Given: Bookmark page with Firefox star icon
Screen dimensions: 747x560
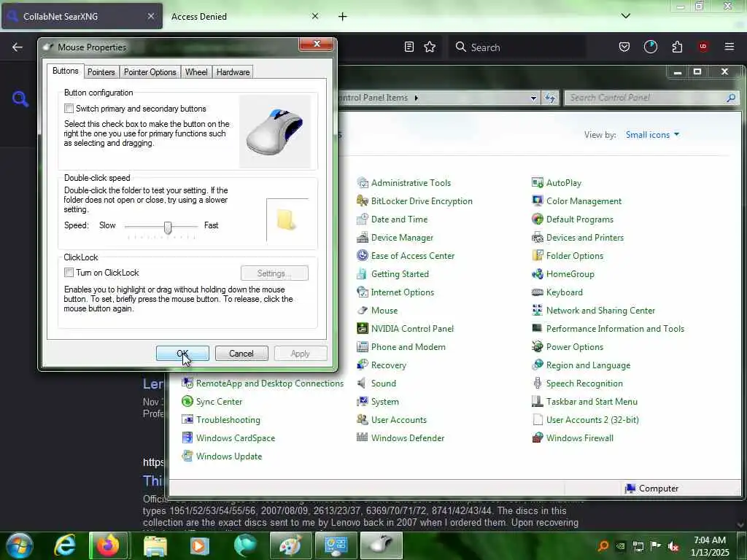Looking at the screenshot, I should click(430, 47).
